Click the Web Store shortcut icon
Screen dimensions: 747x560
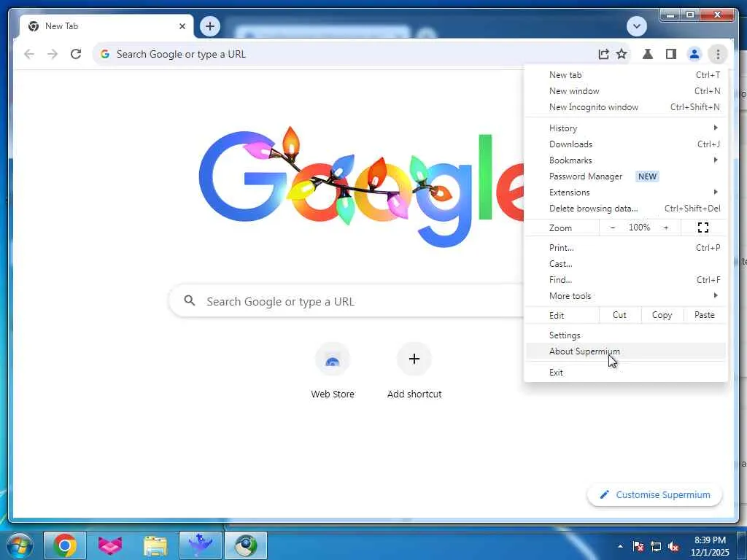tap(333, 359)
